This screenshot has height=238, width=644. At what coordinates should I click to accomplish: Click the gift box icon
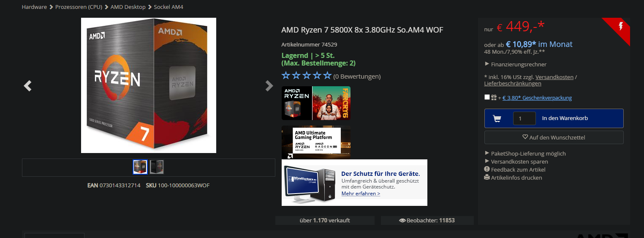(x=494, y=97)
